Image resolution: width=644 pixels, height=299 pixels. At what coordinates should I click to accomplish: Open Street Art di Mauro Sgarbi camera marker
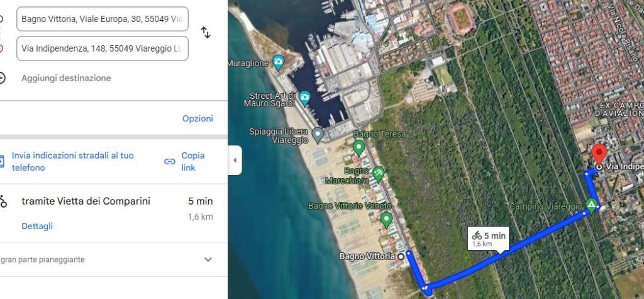(x=304, y=98)
